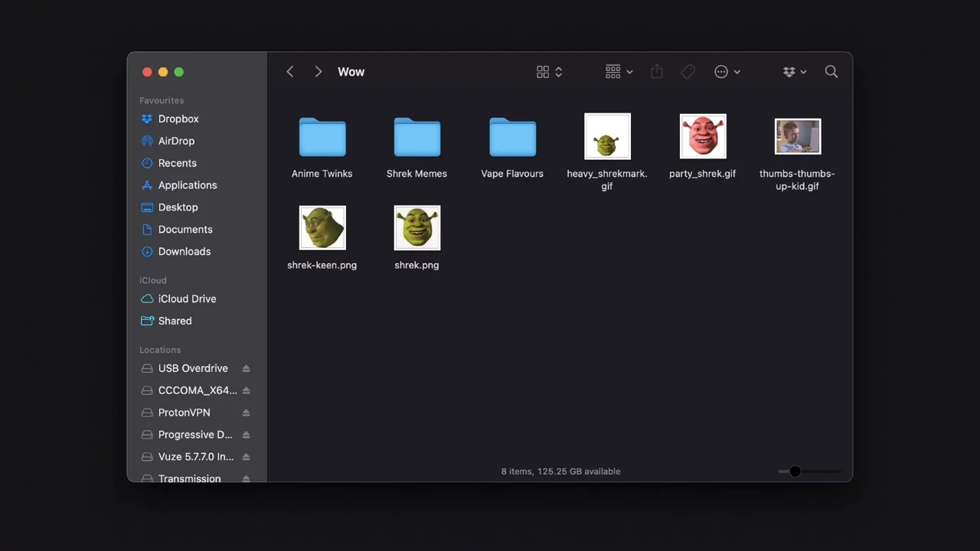
Task: Select ProtonVPN sidebar location
Action: coord(184,412)
